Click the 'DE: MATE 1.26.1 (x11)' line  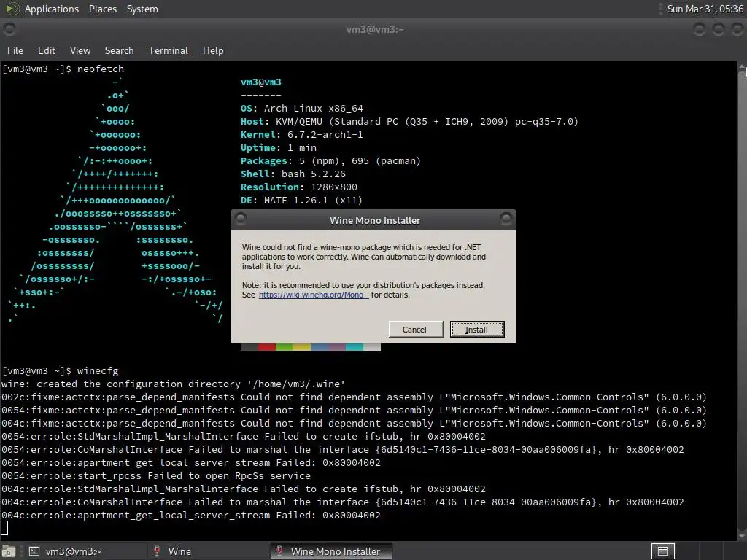point(301,201)
